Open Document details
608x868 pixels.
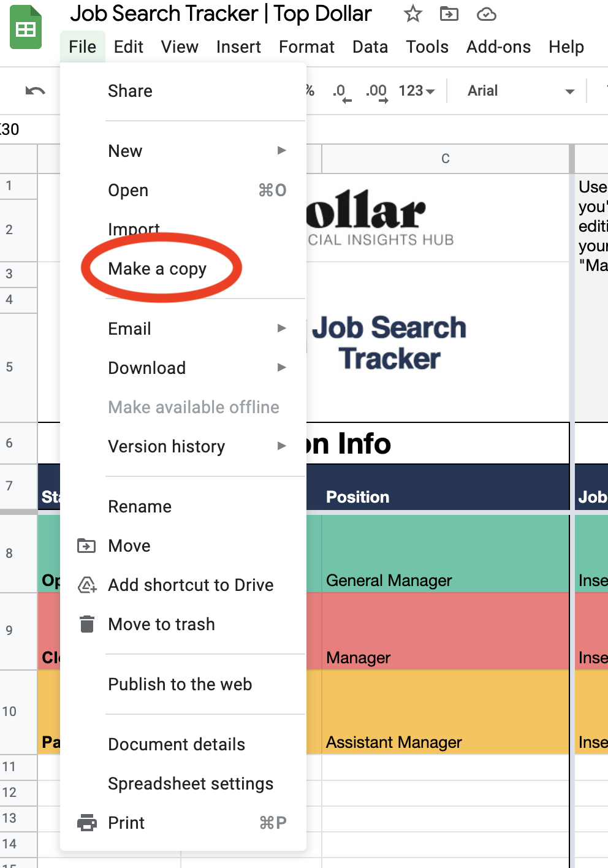183,744
